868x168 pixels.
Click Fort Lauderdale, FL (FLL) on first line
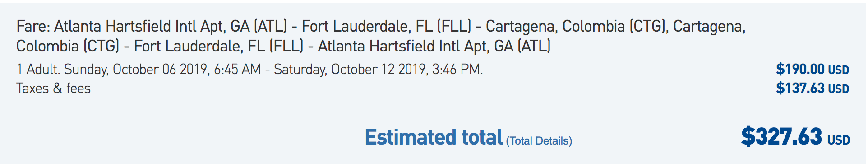[x=386, y=26]
